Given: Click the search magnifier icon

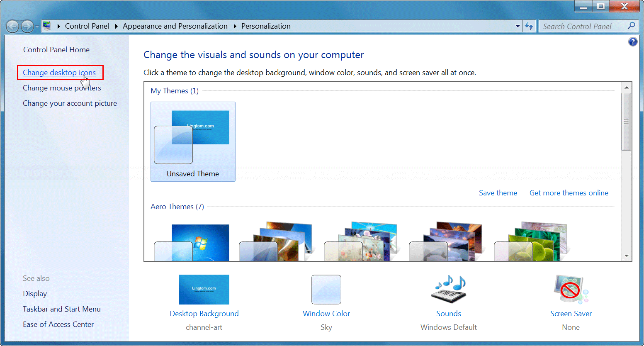Looking at the screenshot, I should click(631, 26).
